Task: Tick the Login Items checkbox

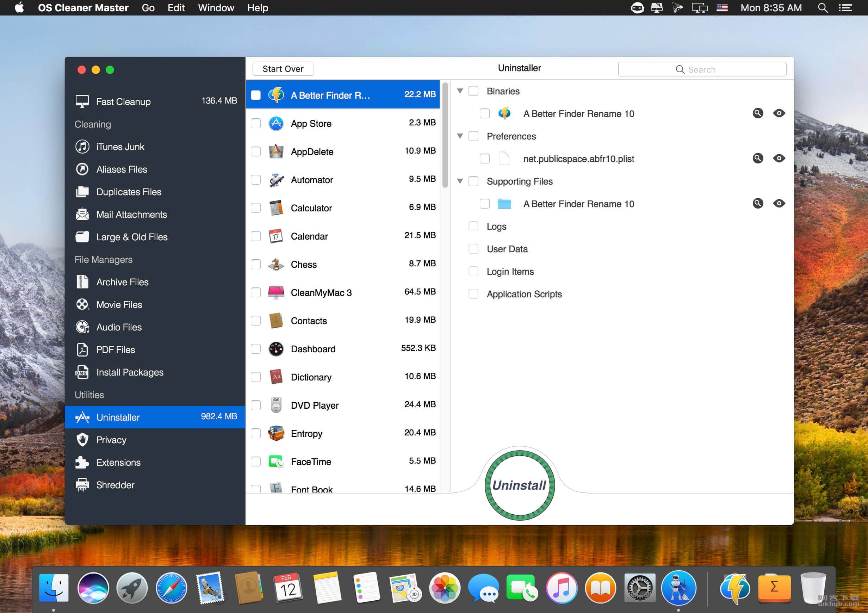Action: click(473, 271)
